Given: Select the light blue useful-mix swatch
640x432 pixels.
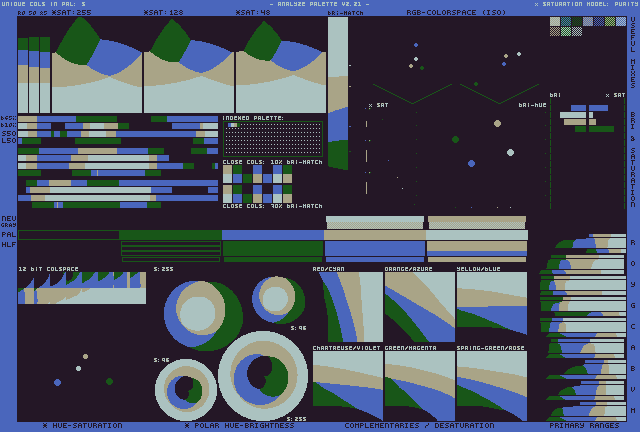Looking at the screenshot, I should tap(621, 22).
